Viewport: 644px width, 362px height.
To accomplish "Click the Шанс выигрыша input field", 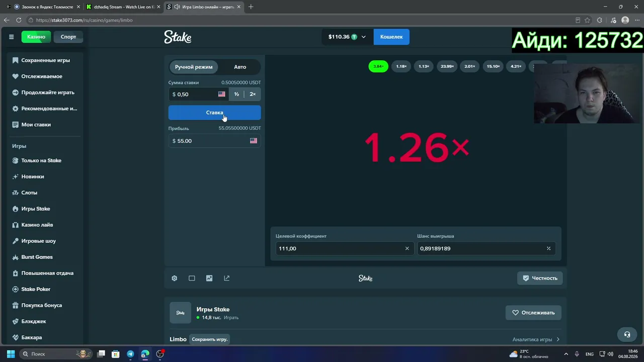I will pyautogui.click(x=486, y=248).
